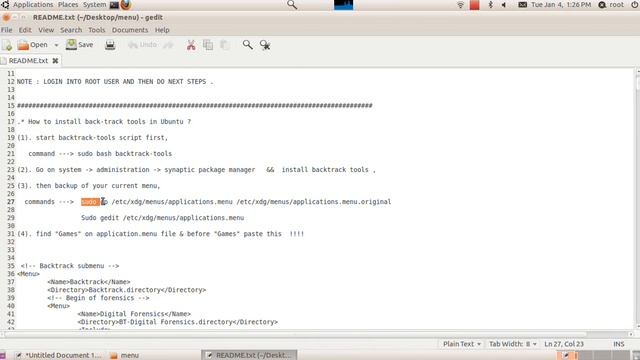Click '<Name>Backtrack</Name>' on line 37
The image size is (640, 360).
(x=89, y=282)
